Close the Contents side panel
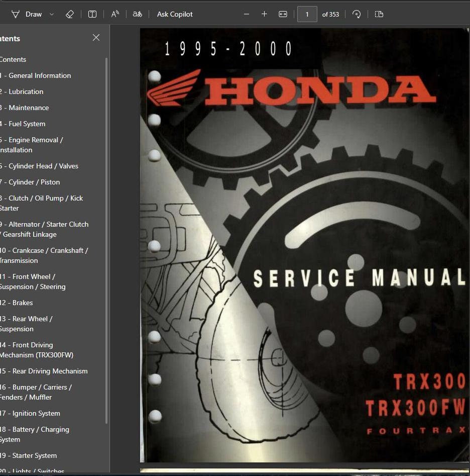 click(x=96, y=38)
